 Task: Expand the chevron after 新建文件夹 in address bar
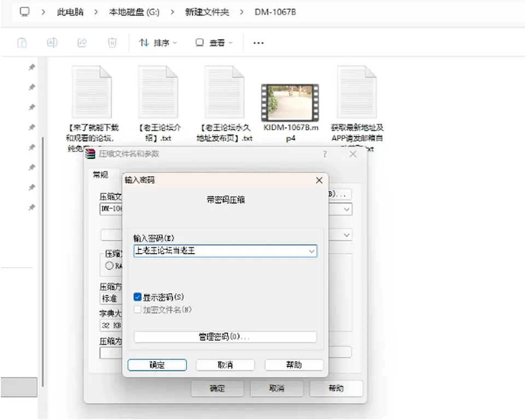tap(242, 12)
